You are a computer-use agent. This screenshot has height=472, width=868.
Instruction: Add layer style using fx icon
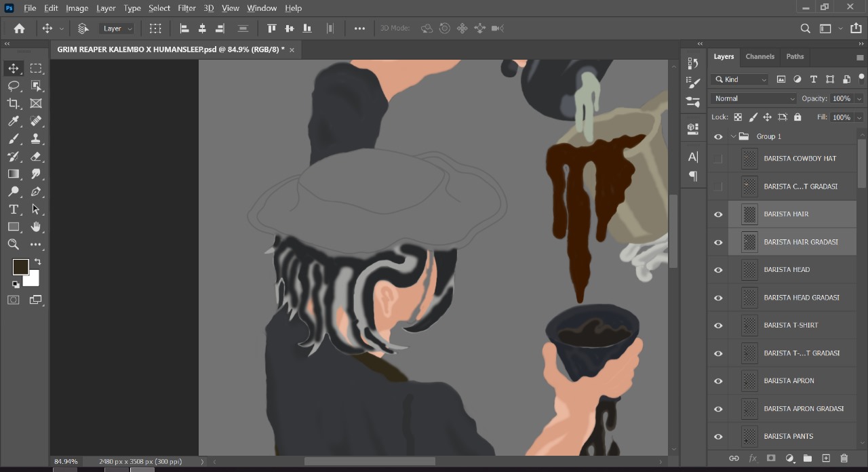[752, 458]
